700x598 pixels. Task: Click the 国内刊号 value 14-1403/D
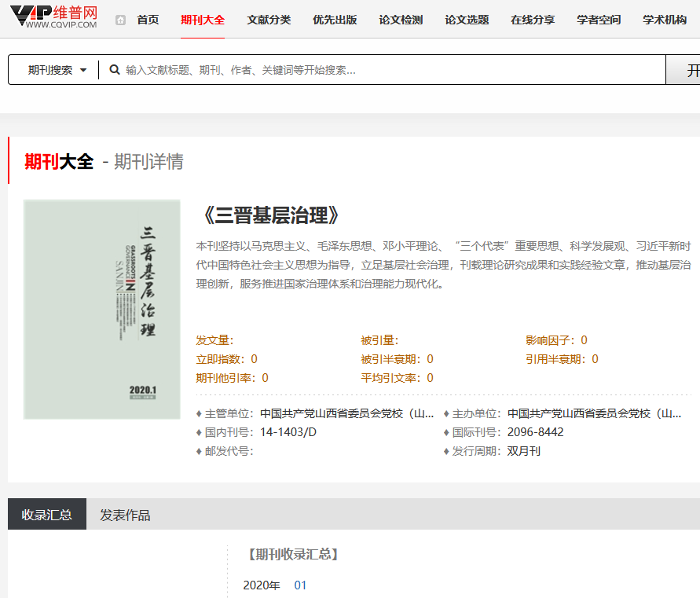(288, 432)
